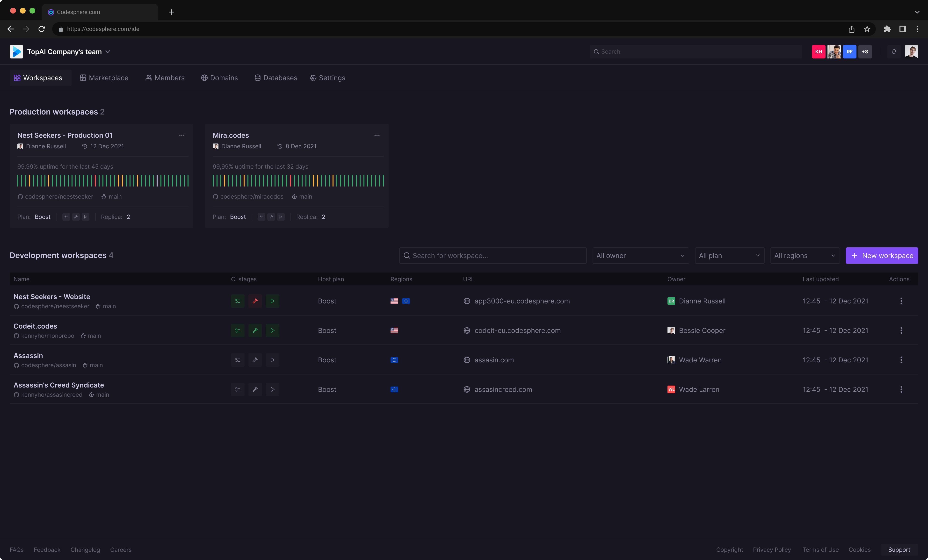Image resolution: width=928 pixels, height=560 pixels.
Task: Open the Changelog link in footer
Action: pyautogui.click(x=85, y=549)
